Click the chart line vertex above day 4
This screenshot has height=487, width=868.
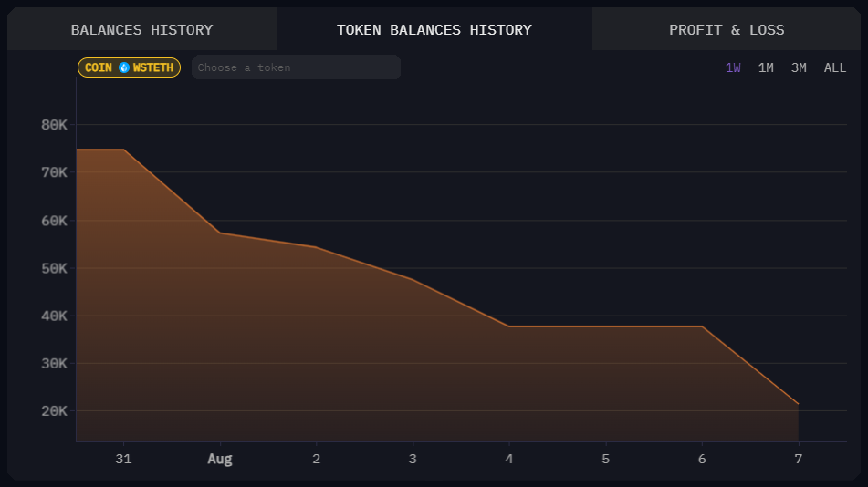[509, 326]
